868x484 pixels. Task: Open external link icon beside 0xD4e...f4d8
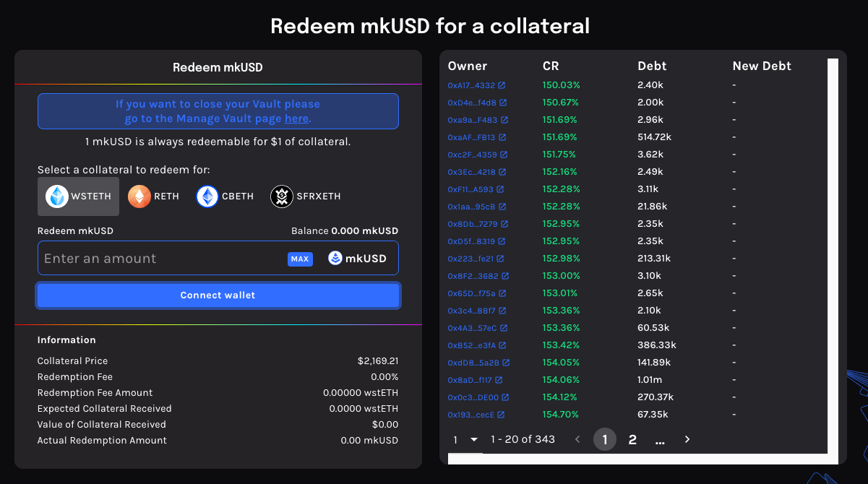[x=503, y=103]
